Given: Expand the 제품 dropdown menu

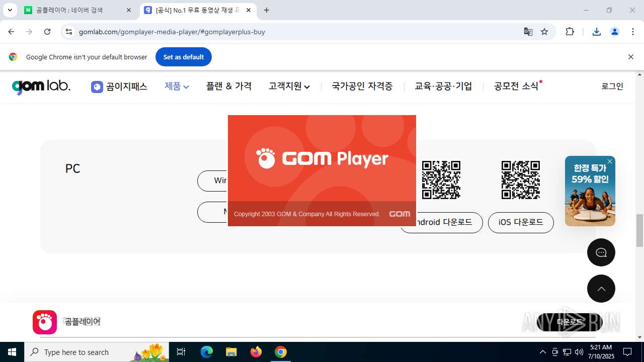Looking at the screenshot, I should click(177, 86).
